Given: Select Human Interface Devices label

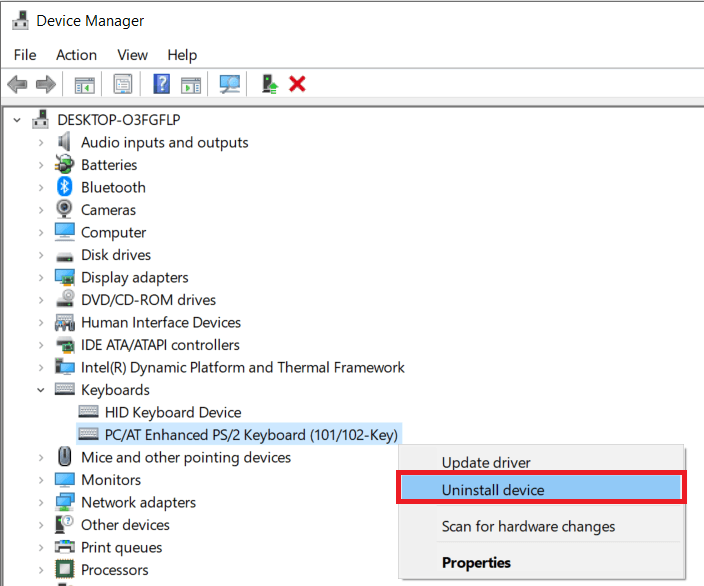Looking at the screenshot, I should coord(161,322).
